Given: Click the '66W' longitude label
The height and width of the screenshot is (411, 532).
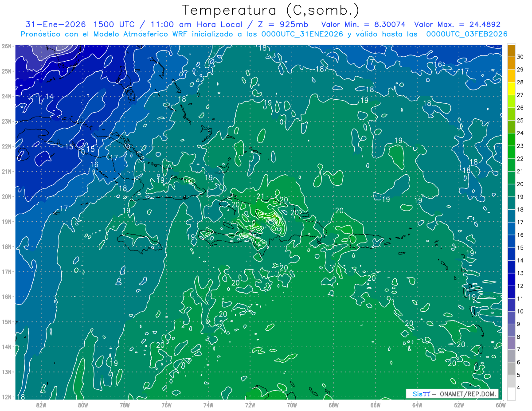Looking at the screenshot, I should pyautogui.click(x=376, y=405).
